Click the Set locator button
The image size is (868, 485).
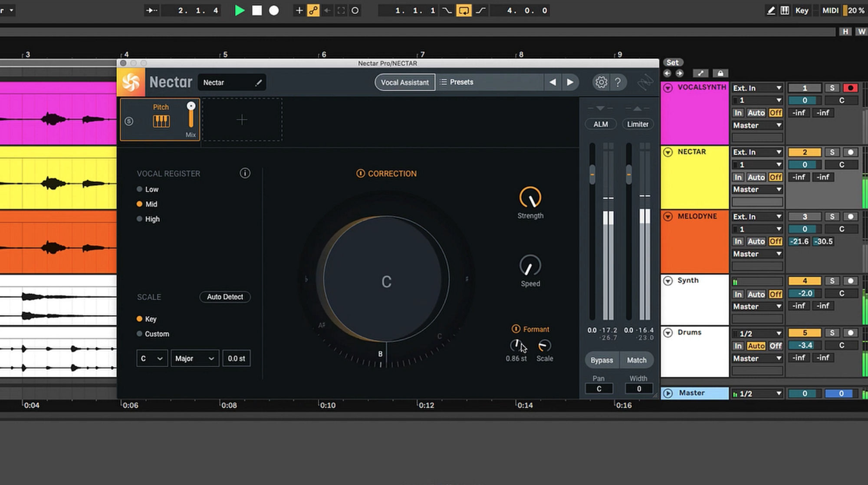click(673, 62)
